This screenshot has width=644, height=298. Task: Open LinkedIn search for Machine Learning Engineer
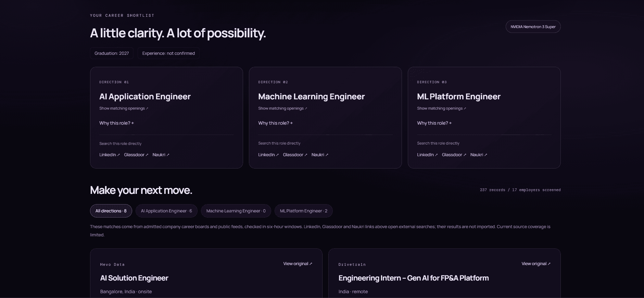tap(268, 155)
